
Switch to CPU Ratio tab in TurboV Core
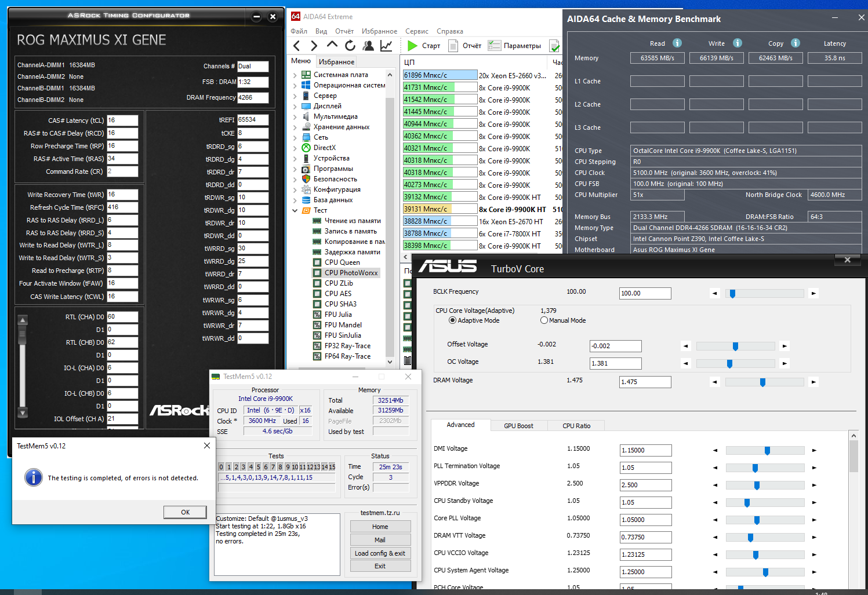(x=576, y=426)
